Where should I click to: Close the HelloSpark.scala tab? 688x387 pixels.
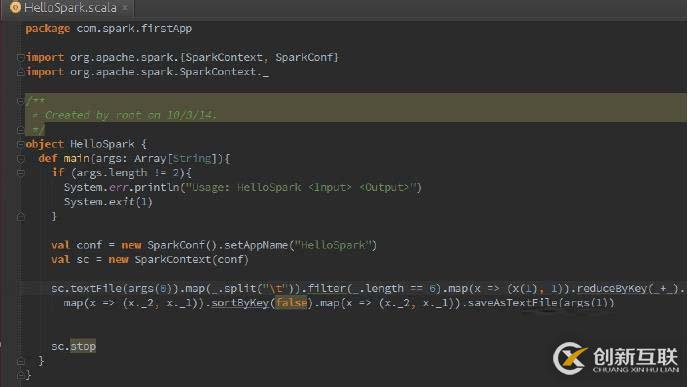tap(125, 7)
